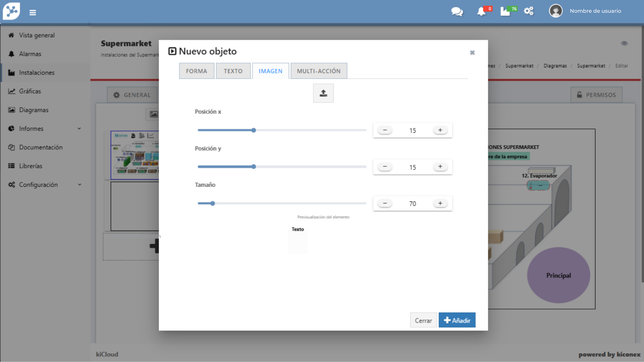Click the upload image icon button

[323, 93]
